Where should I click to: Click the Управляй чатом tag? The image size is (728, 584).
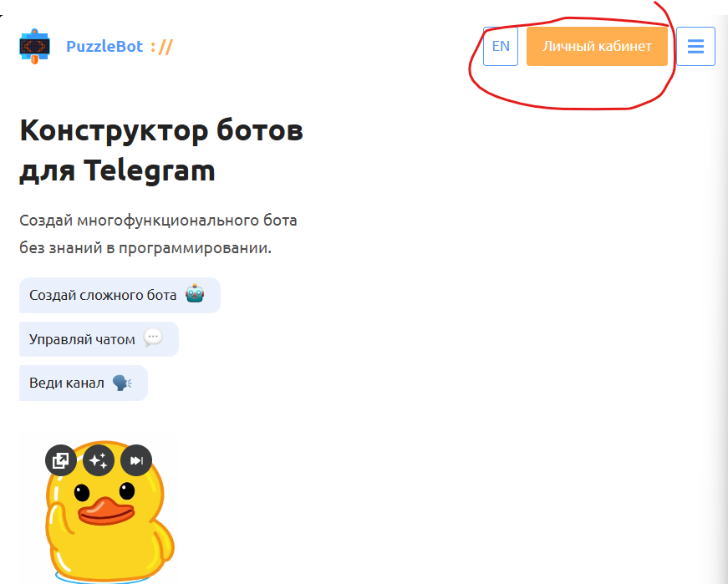coord(98,339)
